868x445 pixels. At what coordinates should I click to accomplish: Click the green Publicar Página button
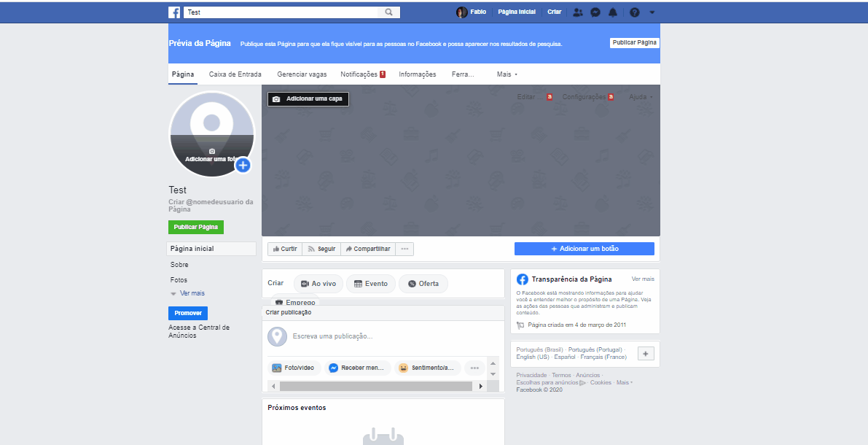coord(196,227)
